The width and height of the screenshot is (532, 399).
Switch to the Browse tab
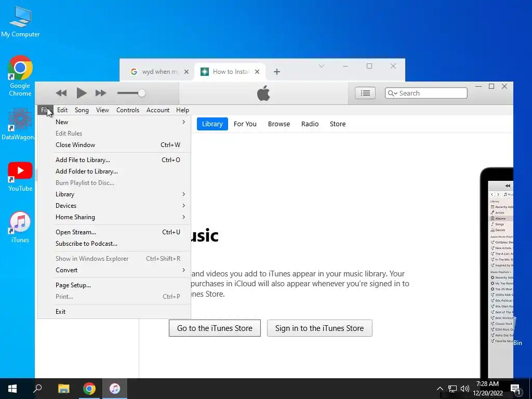click(279, 124)
